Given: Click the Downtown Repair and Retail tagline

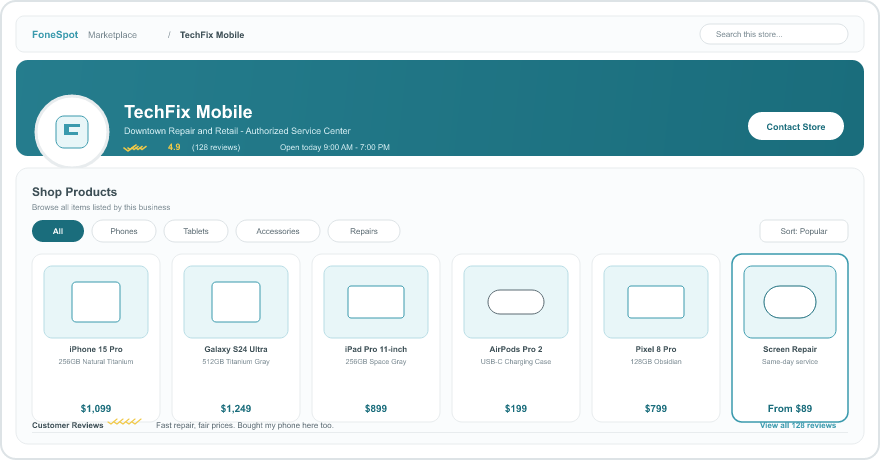Looking at the screenshot, I should click(x=237, y=131).
